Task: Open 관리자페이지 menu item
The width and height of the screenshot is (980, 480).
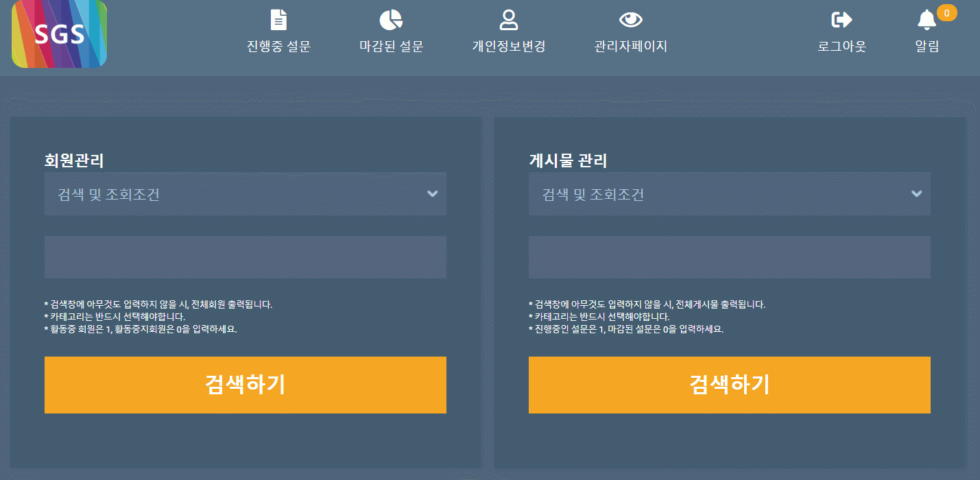Action: [x=631, y=47]
